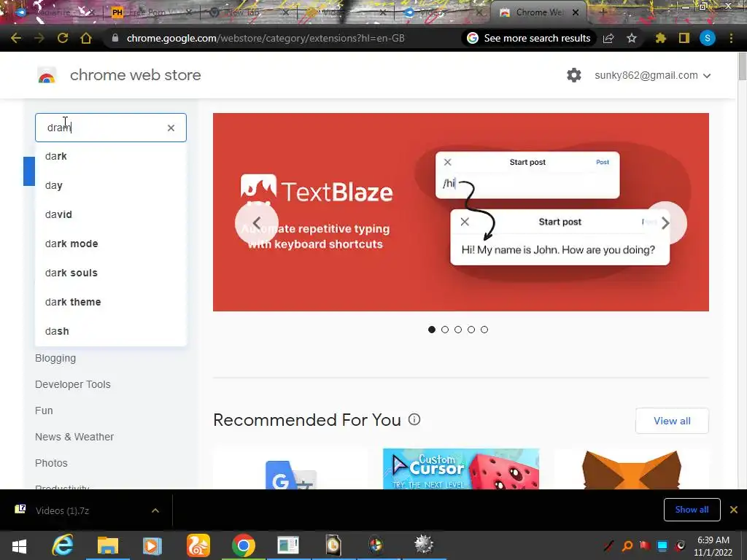Show the next carousel banner
The height and width of the screenshot is (560, 747).
665,223
